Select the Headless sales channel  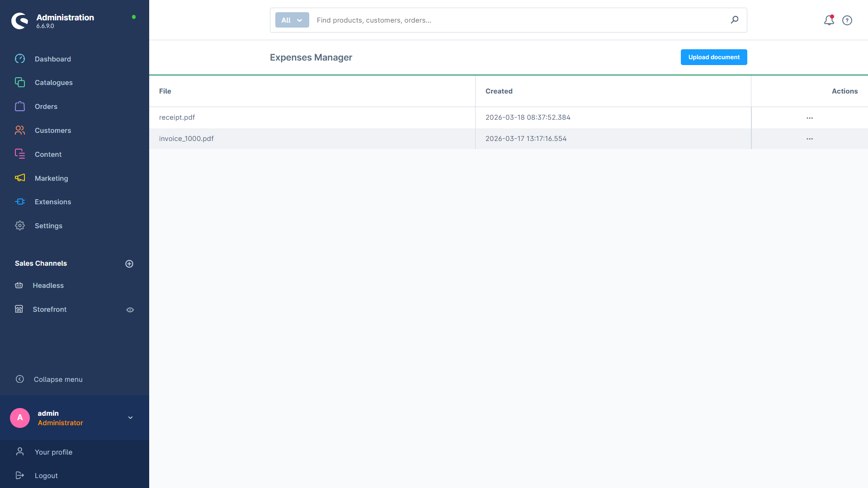[x=48, y=285]
